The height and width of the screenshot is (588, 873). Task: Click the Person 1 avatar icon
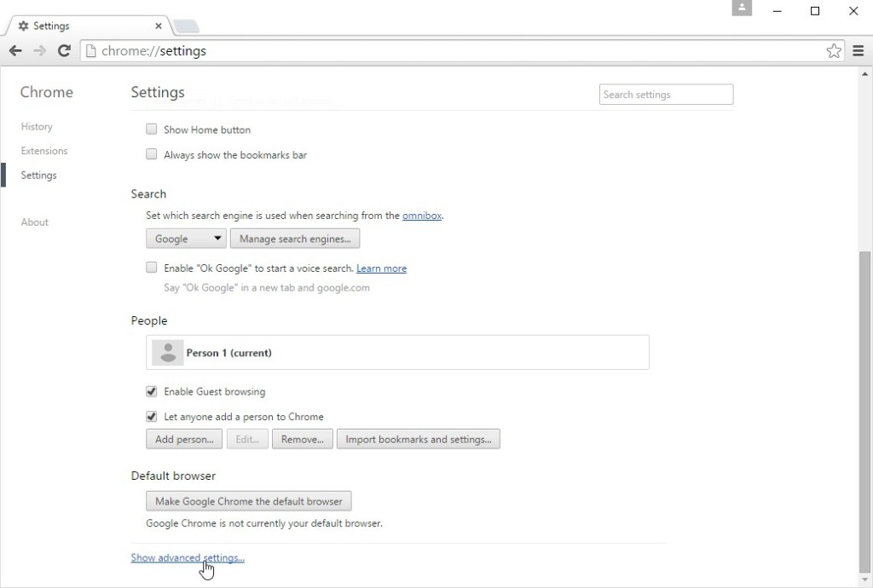(168, 353)
